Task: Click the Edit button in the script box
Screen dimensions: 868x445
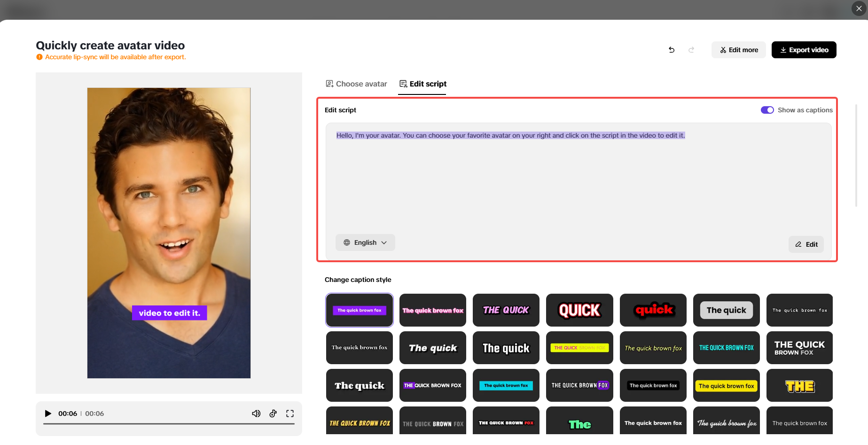Action: [806, 244]
